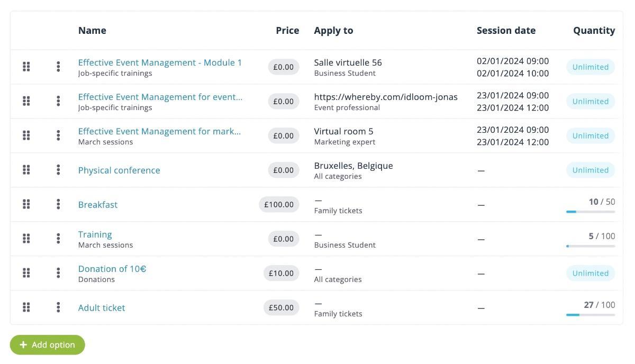Screen dimensions: 635x364
Task: Click the Add option button
Action: click(48, 345)
